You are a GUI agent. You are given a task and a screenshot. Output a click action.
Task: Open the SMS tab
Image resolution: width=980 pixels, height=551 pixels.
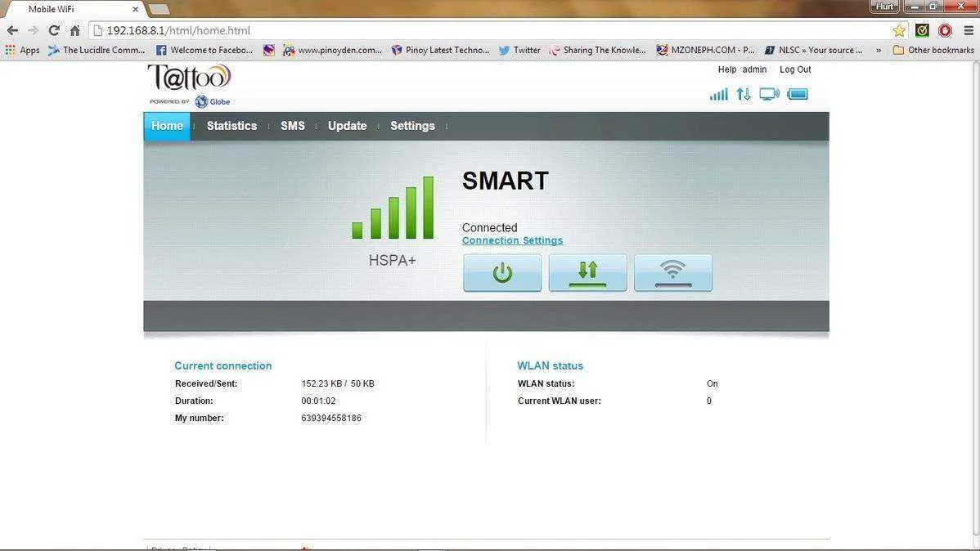293,126
